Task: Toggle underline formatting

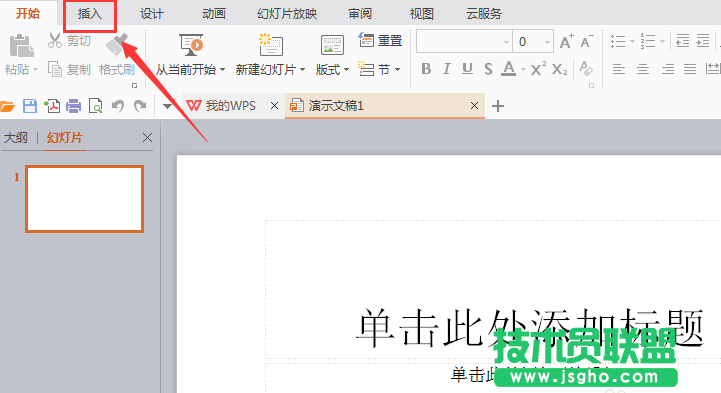Action: tap(467, 69)
